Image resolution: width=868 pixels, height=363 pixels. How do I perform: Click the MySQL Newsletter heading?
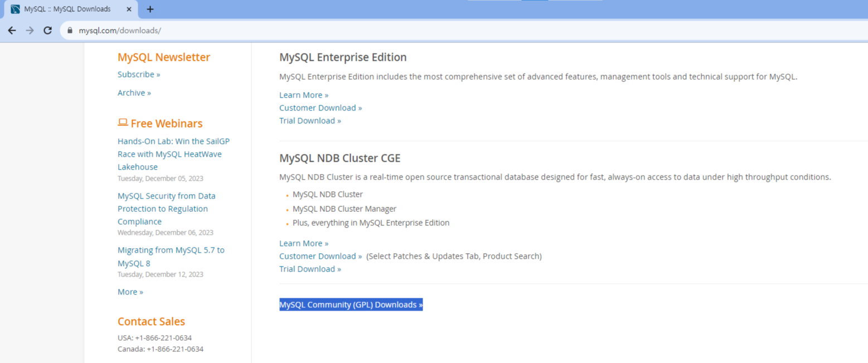[164, 57]
